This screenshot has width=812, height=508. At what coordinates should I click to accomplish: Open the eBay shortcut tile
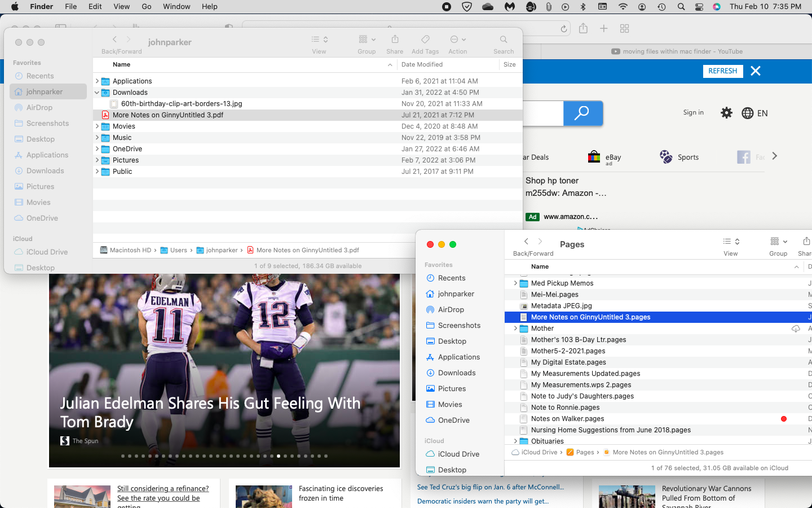(604, 157)
